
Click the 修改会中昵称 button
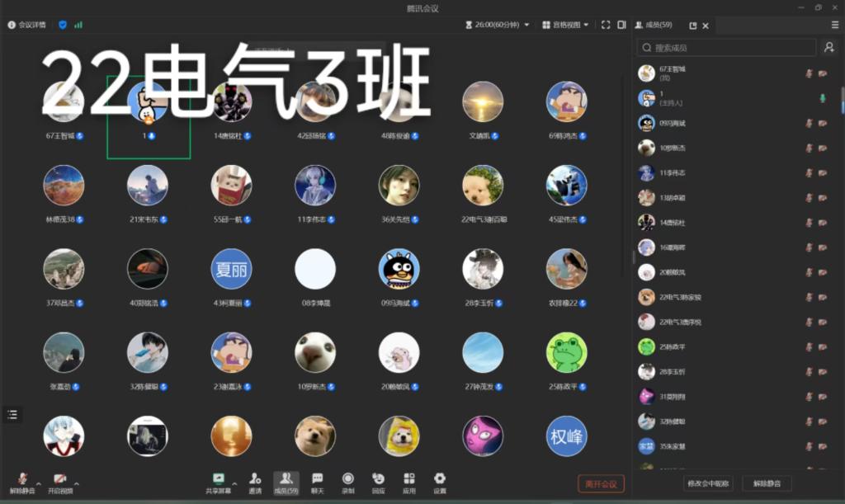coord(709,483)
